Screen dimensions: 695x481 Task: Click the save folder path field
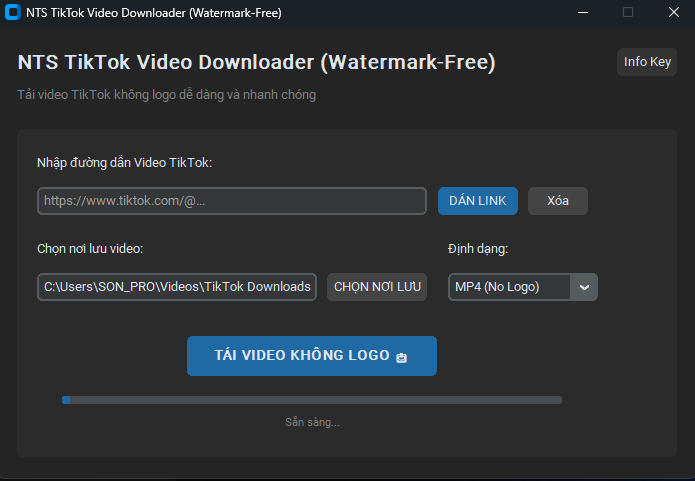pos(177,287)
